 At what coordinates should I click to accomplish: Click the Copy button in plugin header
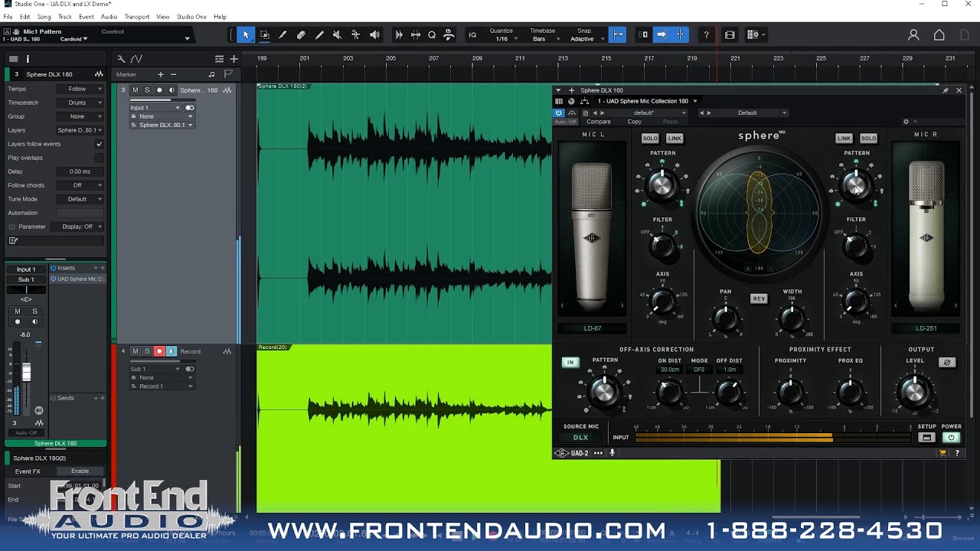(x=635, y=122)
